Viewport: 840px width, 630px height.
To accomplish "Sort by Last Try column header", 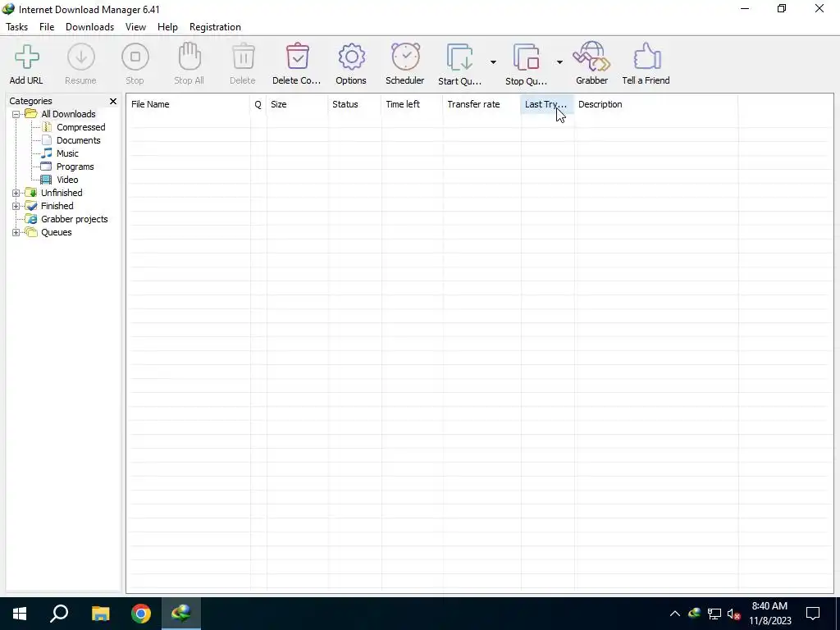I will 547,104.
